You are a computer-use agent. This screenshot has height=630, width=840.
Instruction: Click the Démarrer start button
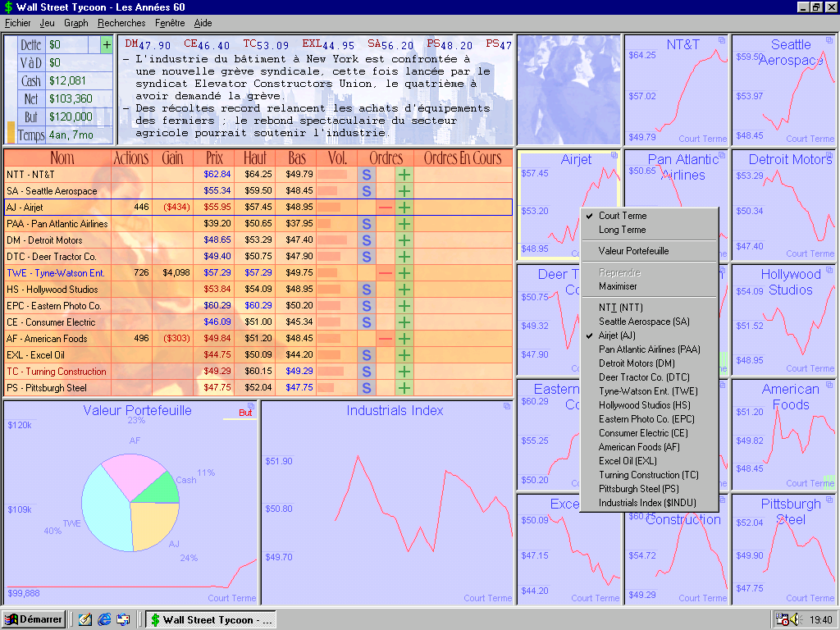(34, 620)
